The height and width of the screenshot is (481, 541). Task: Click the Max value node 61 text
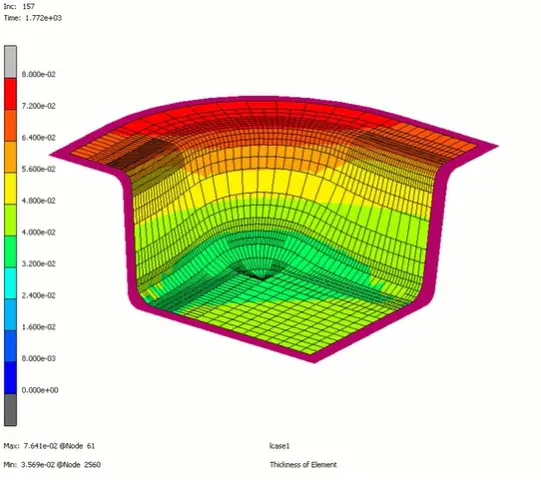tap(49, 446)
